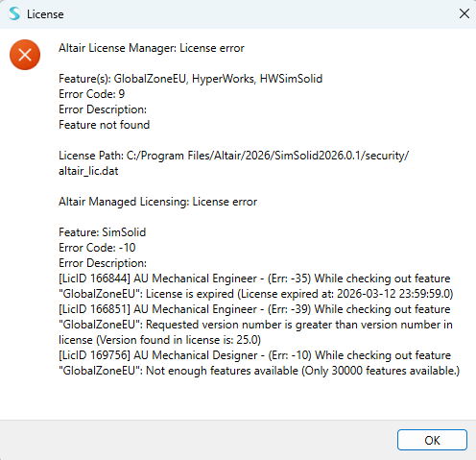Screen dimensions: 476x460
Task: Click the SimSolid logo in title bar
Action: point(14,13)
